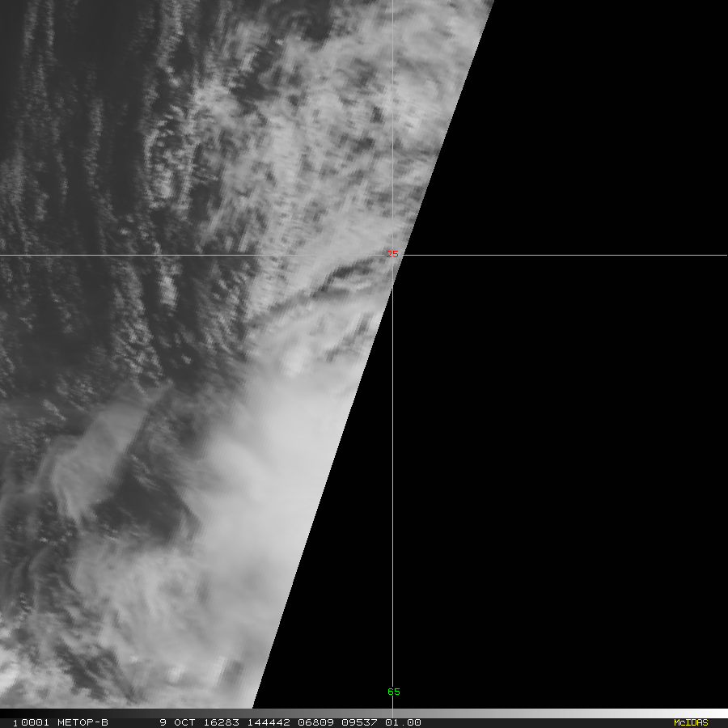728x728 pixels.
Task: Click the yellow McIDAS label
Action: click(x=691, y=722)
